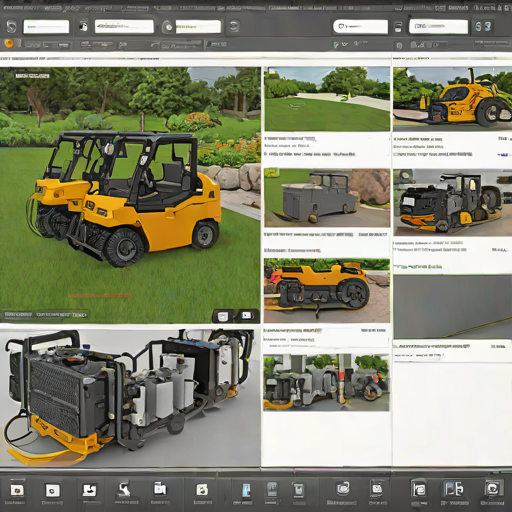The width and height of the screenshot is (512, 512).
Task: Click the green check icon in second toolbar row
Action: (x=336, y=44)
